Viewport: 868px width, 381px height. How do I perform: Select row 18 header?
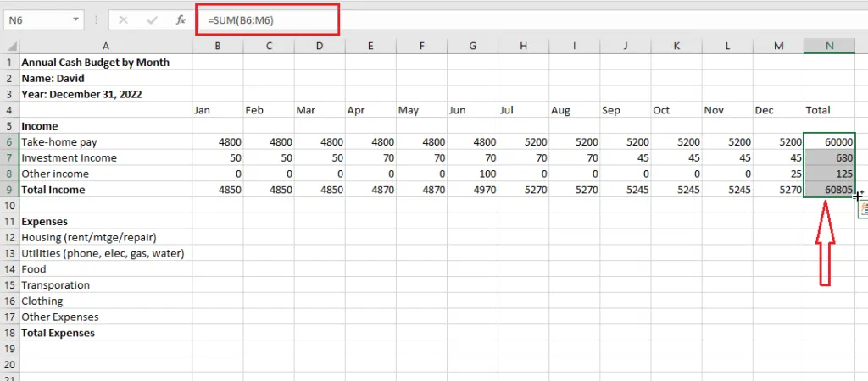pos(9,333)
